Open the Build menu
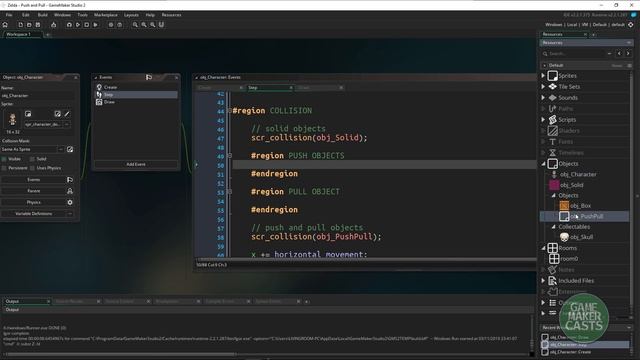The width and height of the screenshot is (640, 360). click(42, 15)
